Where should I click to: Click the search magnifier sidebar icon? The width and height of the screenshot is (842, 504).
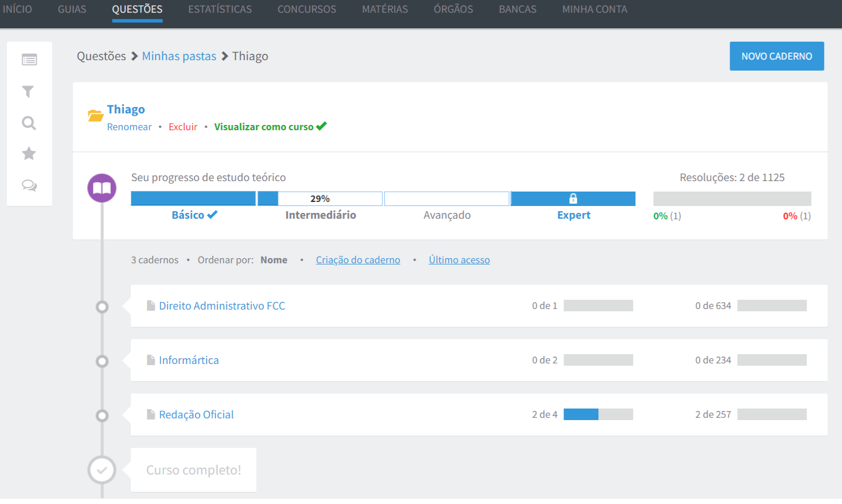[x=28, y=123]
